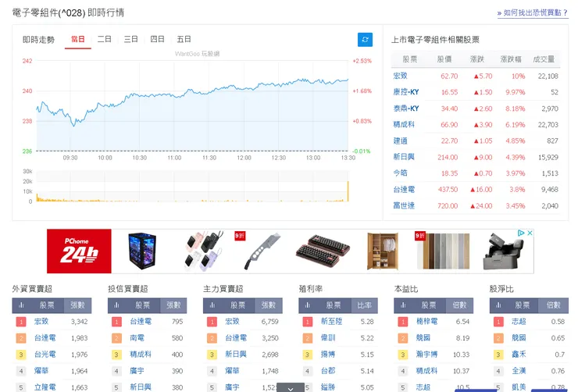This screenshot has width=578, height=392.
Task: Click the closing volume spike at 13:30
Action: click(348, 191)
